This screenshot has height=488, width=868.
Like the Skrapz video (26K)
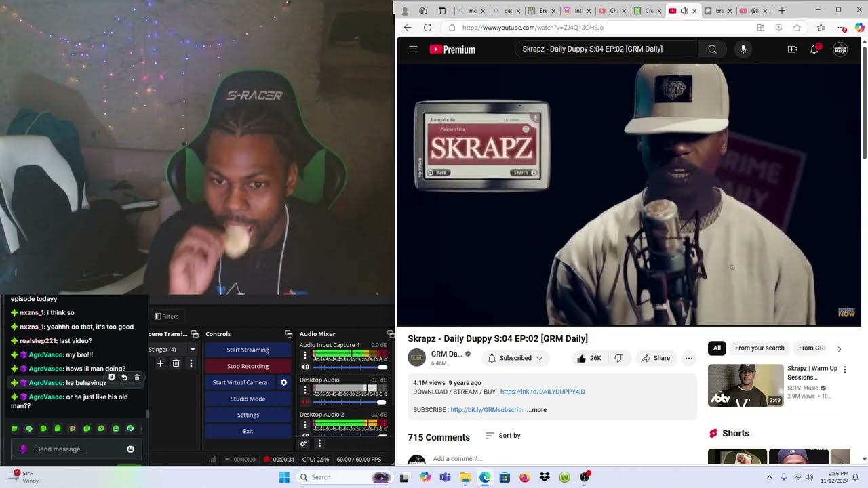click(x=589, y=358)
